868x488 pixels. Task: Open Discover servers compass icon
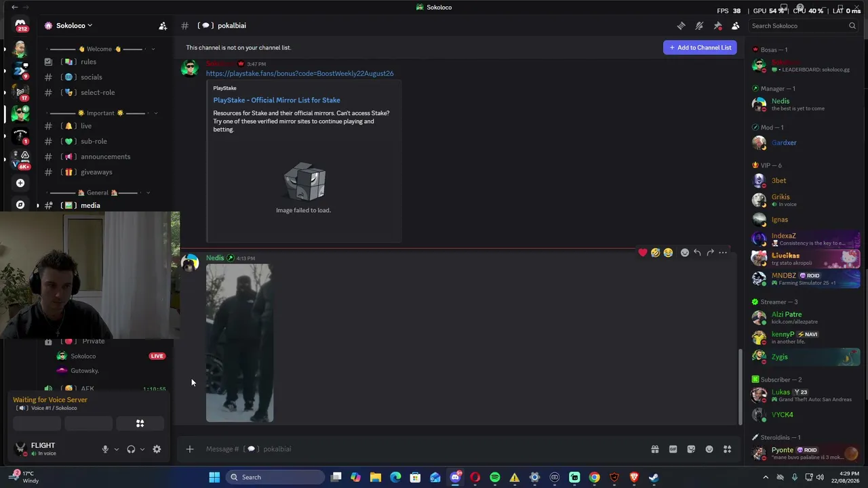click(x=20, y=205)
